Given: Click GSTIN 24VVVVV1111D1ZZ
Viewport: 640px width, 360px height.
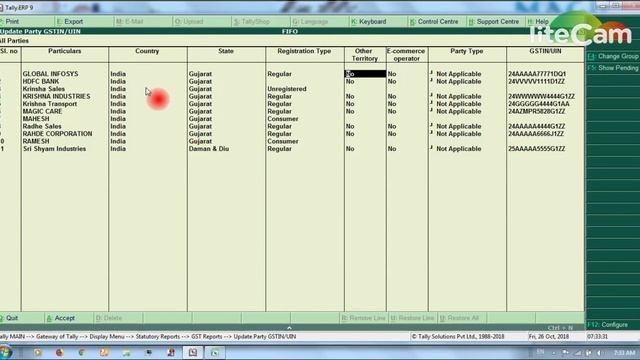Looking at the screenshot, I should pos(536,81).
